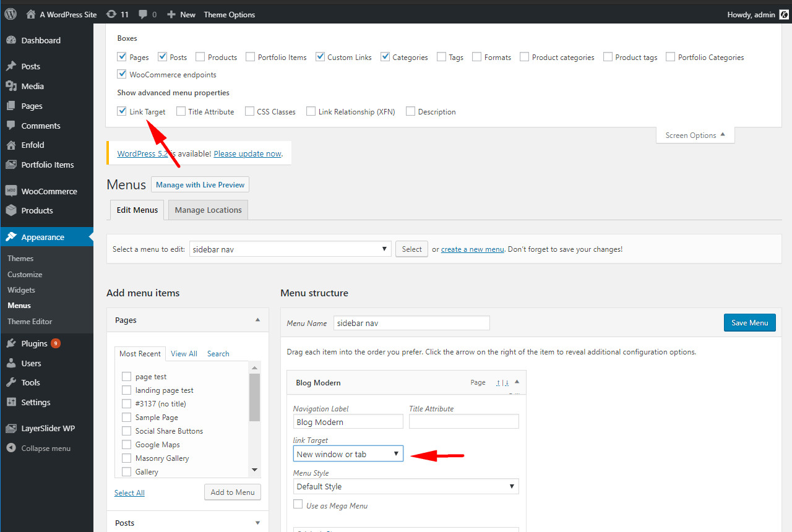Open the Products box icon in sidebar
Image resolution: width=792 pixels, height=532 pixels.
11,210
